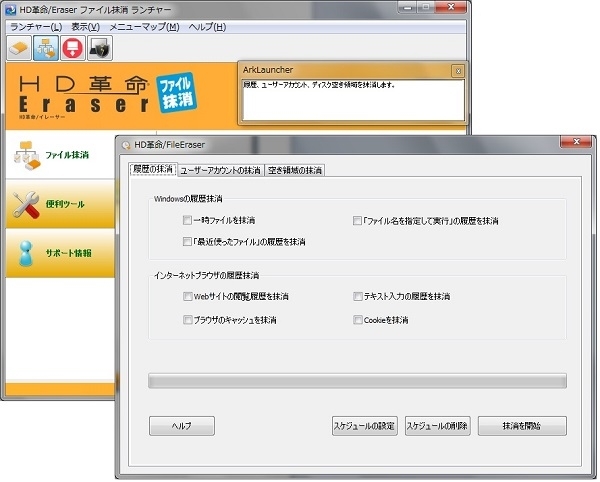Image resolution: width=600 pixels, height=482 pixels.
Task: Enable 「ファイル名を指定して実行」の履歴を抹消 checkbox
Action: click(x=357, y=221)
